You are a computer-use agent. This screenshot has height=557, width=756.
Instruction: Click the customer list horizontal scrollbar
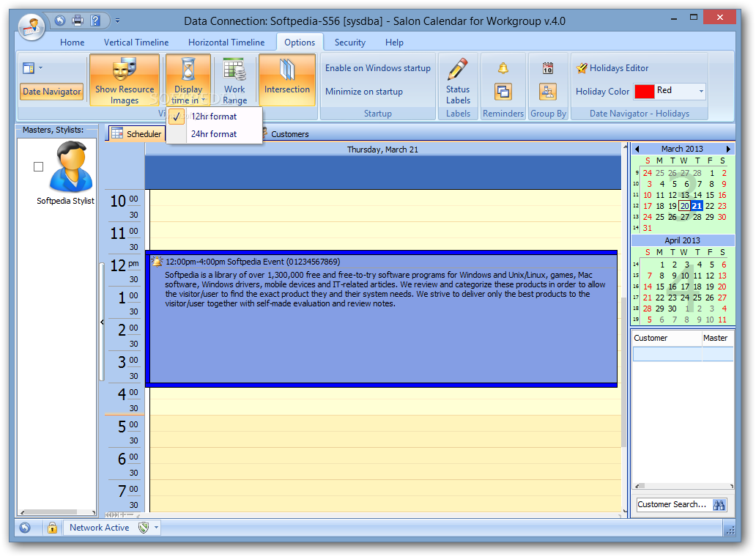(683, 486)
